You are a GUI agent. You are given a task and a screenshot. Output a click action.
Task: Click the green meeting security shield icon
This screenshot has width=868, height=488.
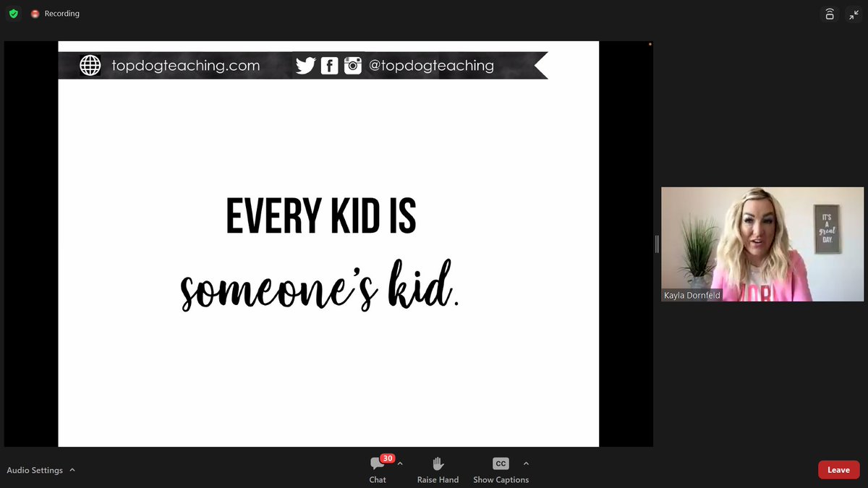click(x=13, y=13)
